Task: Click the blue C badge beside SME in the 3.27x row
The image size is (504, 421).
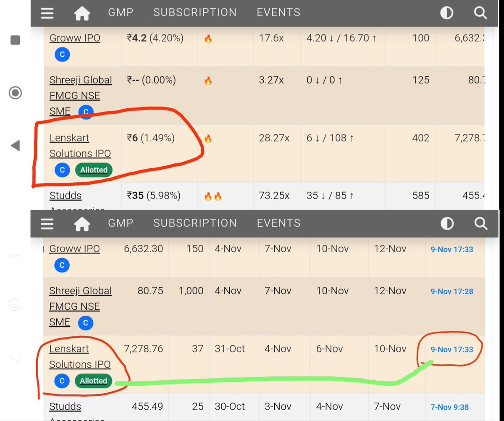Action: pos(86,112)
